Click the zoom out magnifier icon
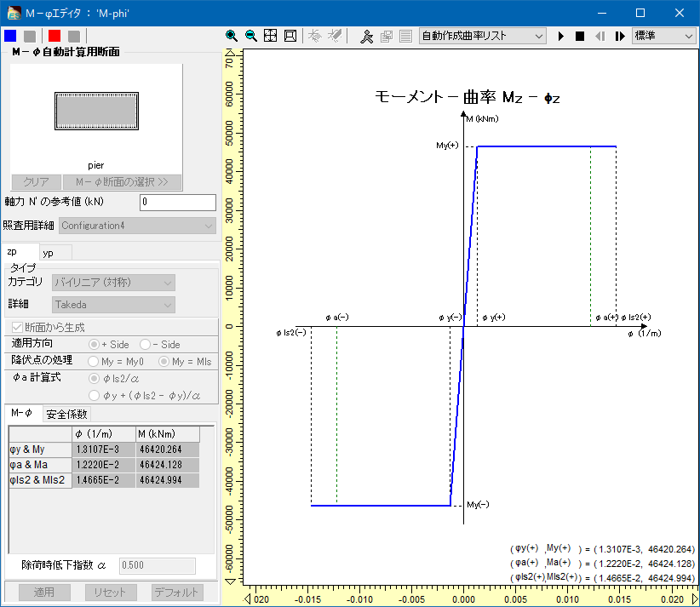This screenshot has height=607, width=700. coord(250,36)
